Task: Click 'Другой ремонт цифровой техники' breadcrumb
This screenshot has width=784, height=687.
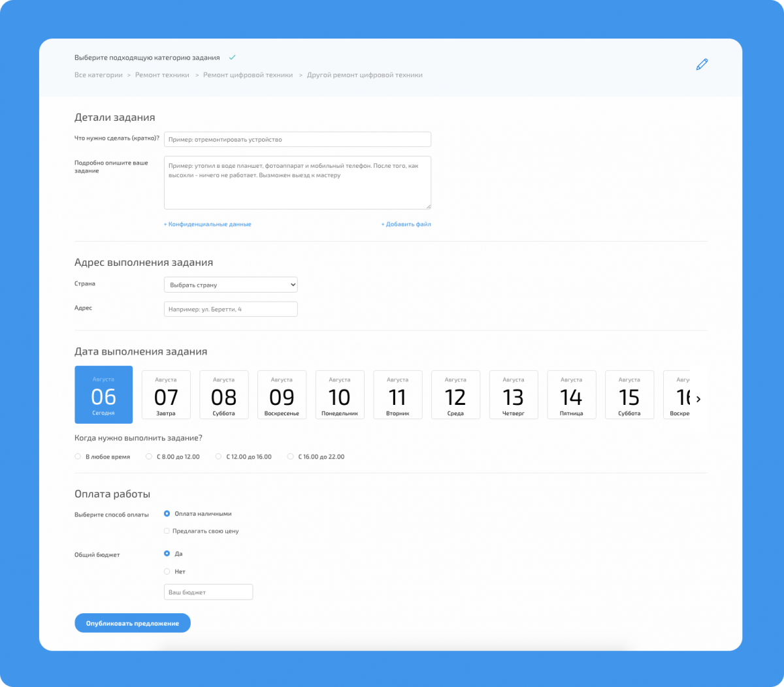Action: (365, 75)
